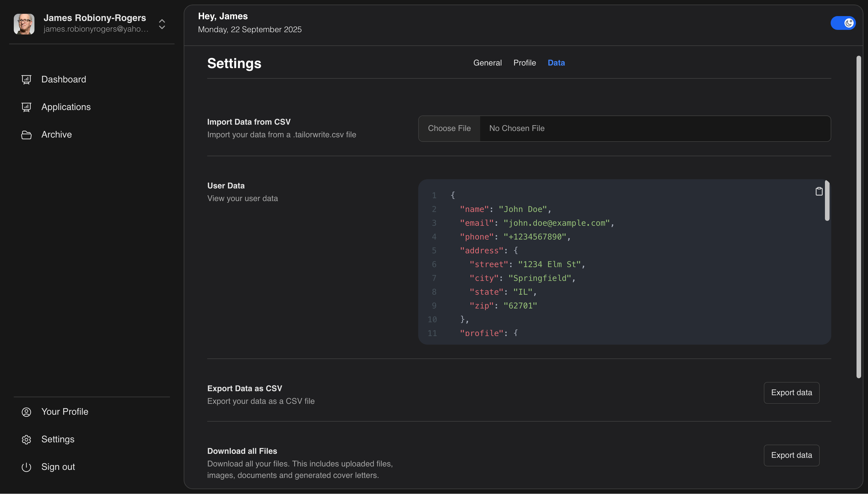Select the Dashboard icon in the sidebar
Screen dimensions: 868x494
pos(26,79)
